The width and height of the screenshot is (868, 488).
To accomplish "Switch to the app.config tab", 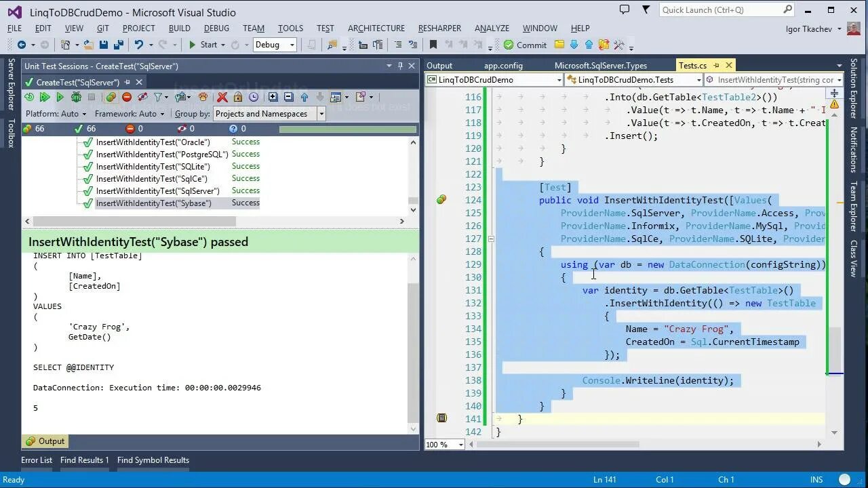I will 503,65.
